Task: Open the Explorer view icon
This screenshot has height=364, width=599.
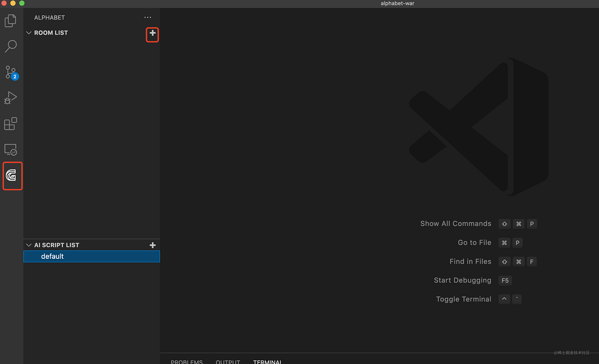Action: [11, 21]
